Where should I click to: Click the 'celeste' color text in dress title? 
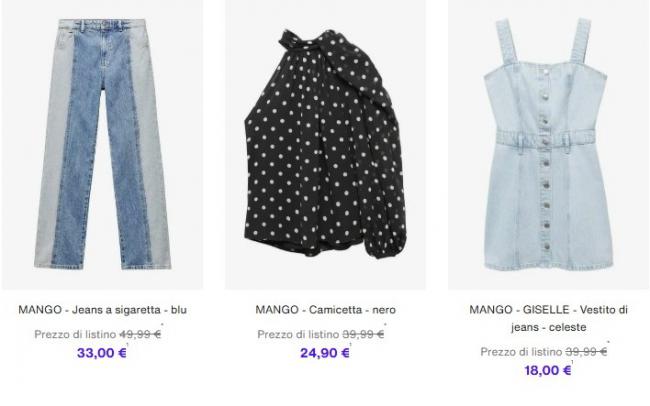tap(568, 327)
